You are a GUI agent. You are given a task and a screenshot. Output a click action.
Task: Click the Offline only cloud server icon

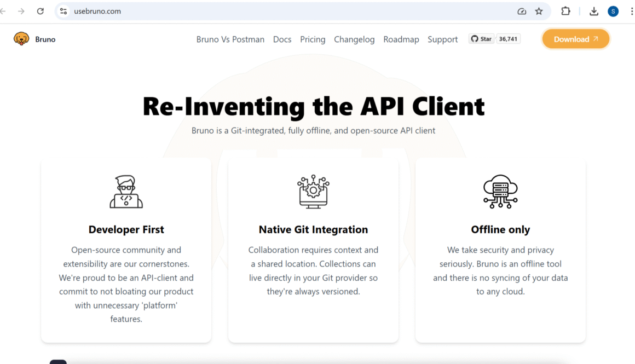tap(500, 192)
